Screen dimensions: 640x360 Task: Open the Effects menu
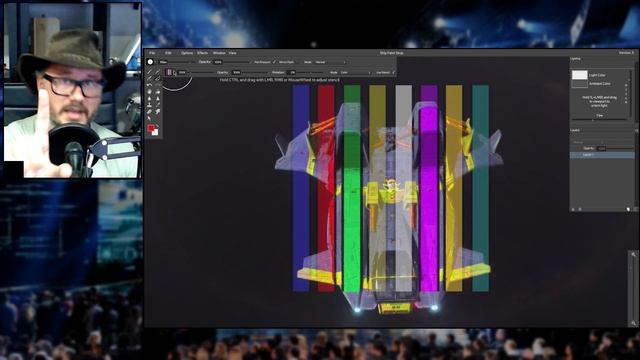[202, 53]
